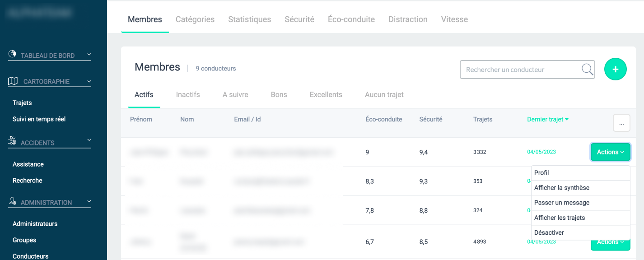Click the Accidents crash icon

[x=13, y=141]
